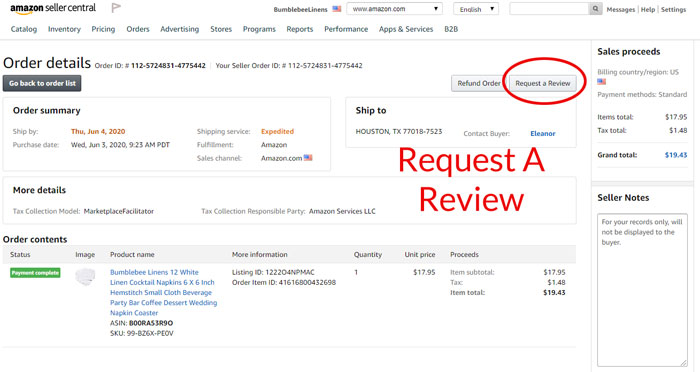Click the Amazon.com sales channel flag icon
Screen dimensions: 700x372
pos(308,158)
